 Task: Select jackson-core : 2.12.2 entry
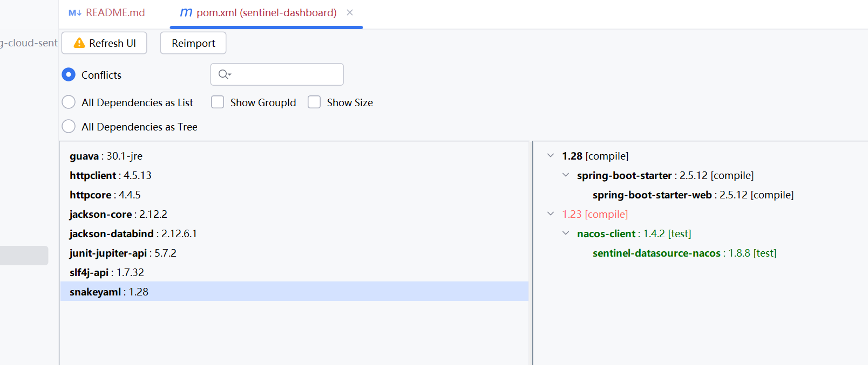(294, 214)
